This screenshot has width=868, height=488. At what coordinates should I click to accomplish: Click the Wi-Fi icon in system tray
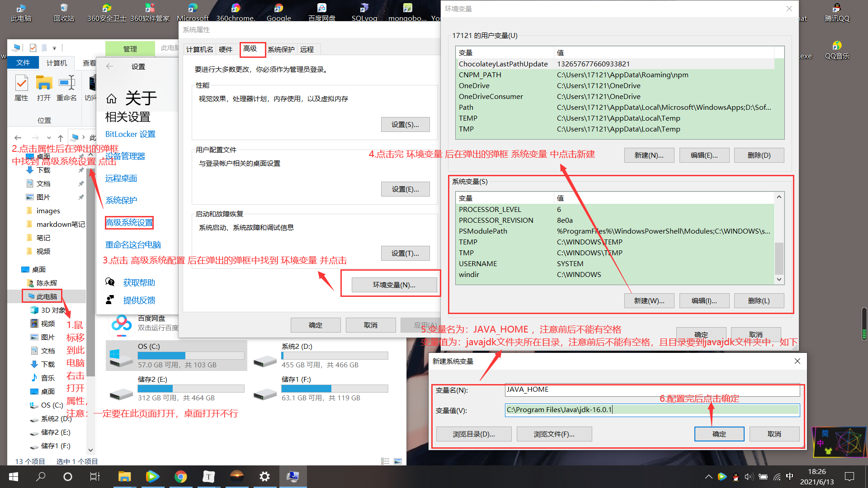tap(777, 476)
